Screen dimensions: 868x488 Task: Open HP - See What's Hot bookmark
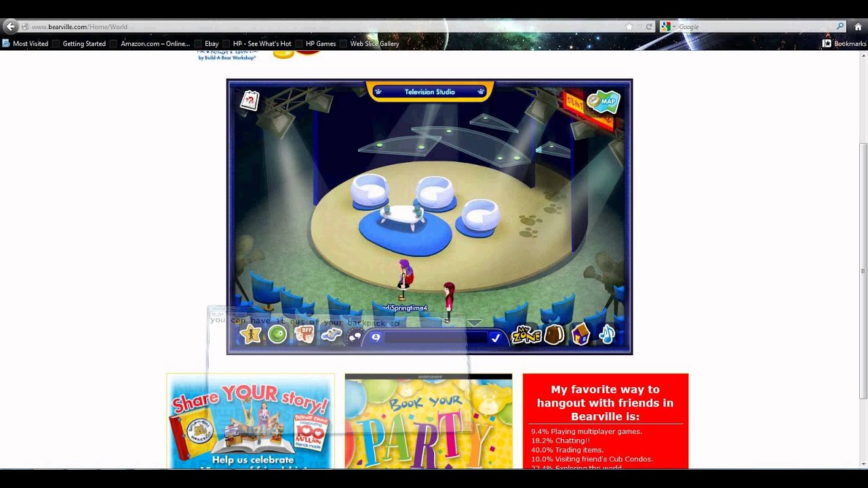tap(257, 43)
